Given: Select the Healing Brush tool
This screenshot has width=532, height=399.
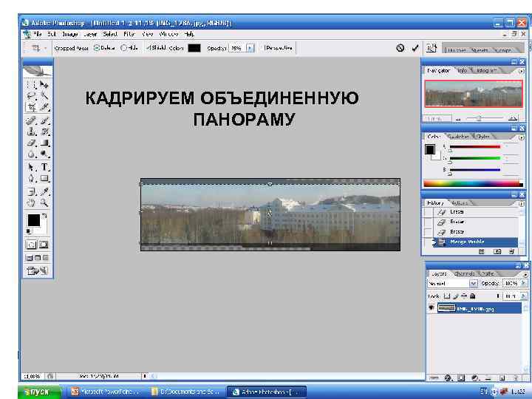Looking at the screenshot, I should (x=32, y=120).
